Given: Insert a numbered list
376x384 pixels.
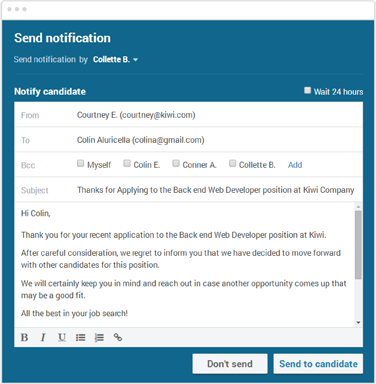Looking at the screenshot, I should click(99, 337).
